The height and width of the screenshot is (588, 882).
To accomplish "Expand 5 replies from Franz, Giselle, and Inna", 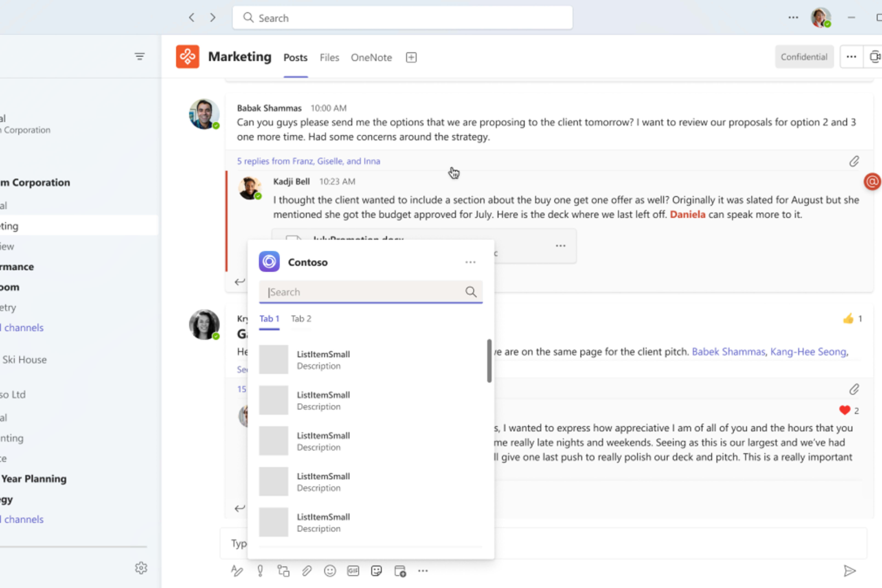I will pyautogui.click(x=308, y=161).
